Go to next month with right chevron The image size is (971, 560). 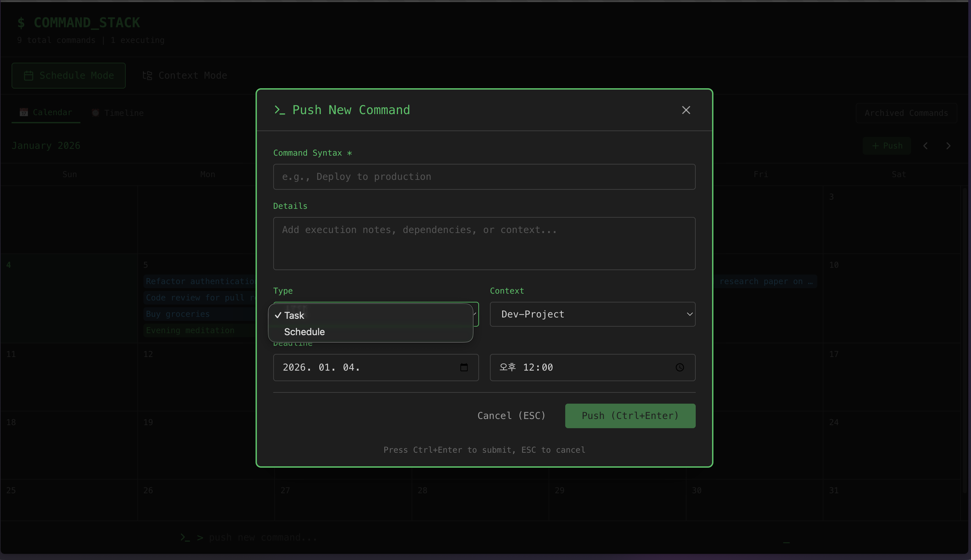coord(948,146)
